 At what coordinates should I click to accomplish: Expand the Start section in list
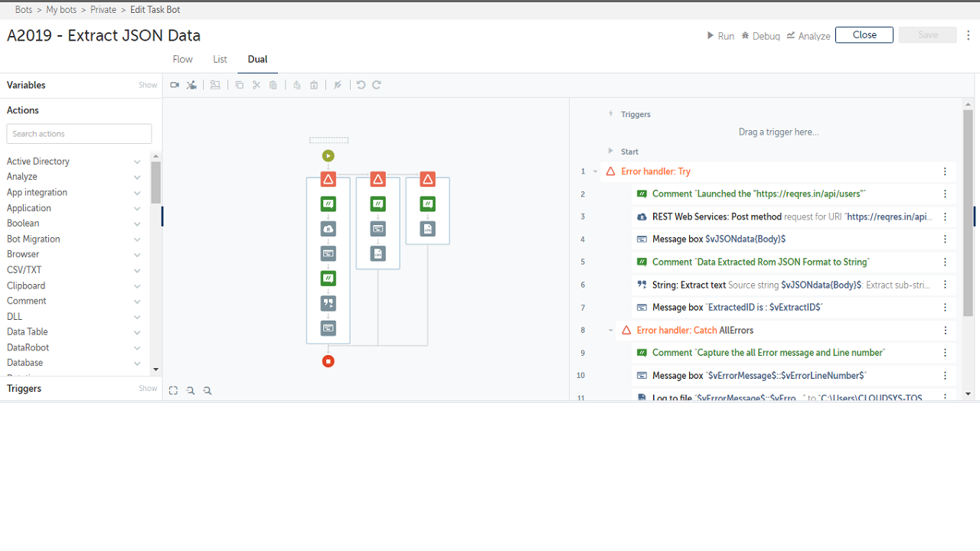(611, 152)
